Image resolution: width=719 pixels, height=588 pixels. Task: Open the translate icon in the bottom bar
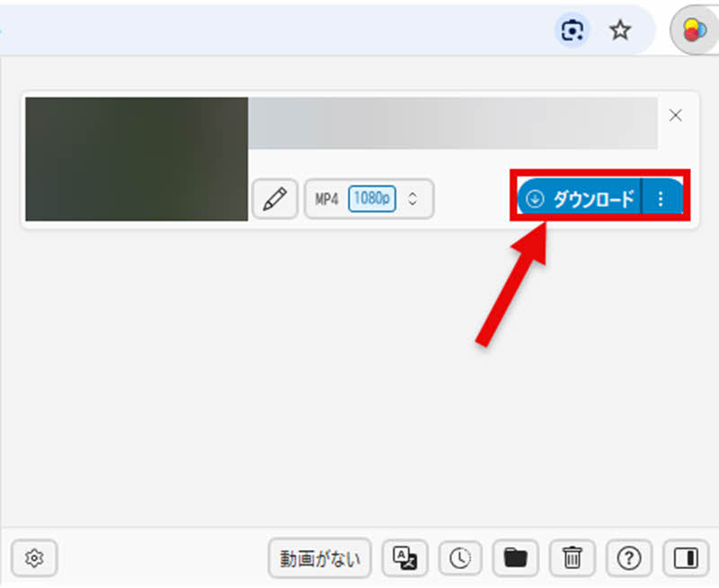(x=405, y=558)
